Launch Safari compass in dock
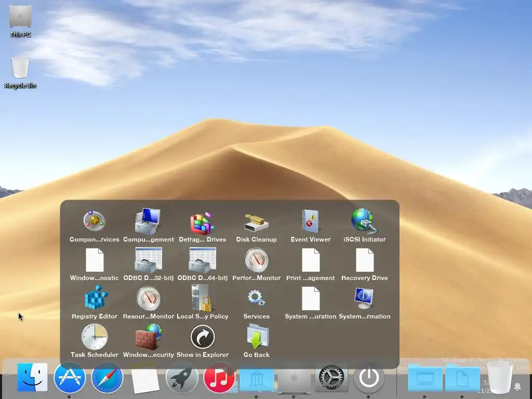 tap(107, 377)
